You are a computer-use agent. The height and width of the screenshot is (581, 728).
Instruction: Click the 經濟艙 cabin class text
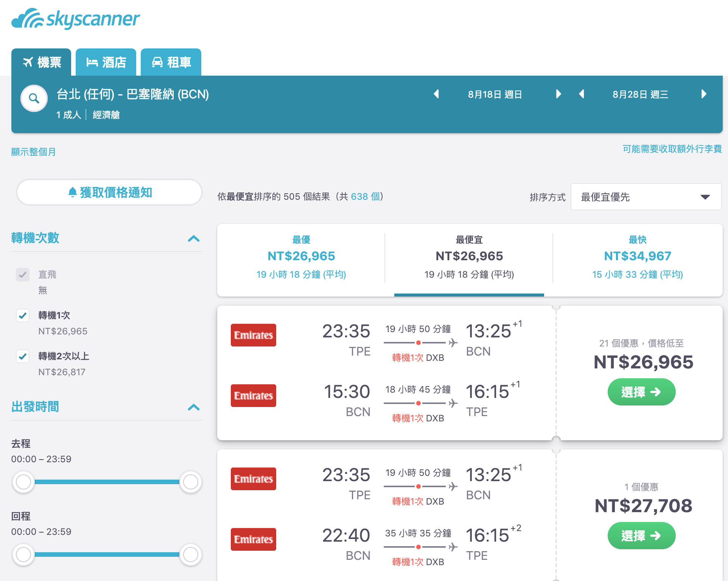coord(106,115)
